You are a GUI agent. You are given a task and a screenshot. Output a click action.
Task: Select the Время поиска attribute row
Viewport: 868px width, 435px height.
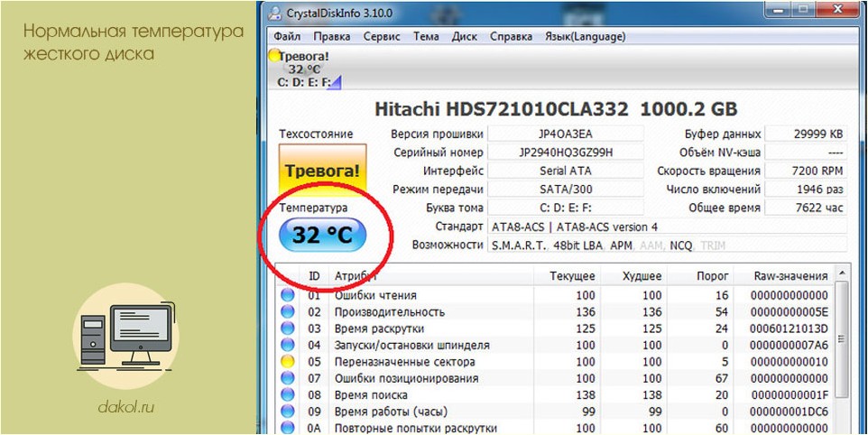click(x=554, y=394)
